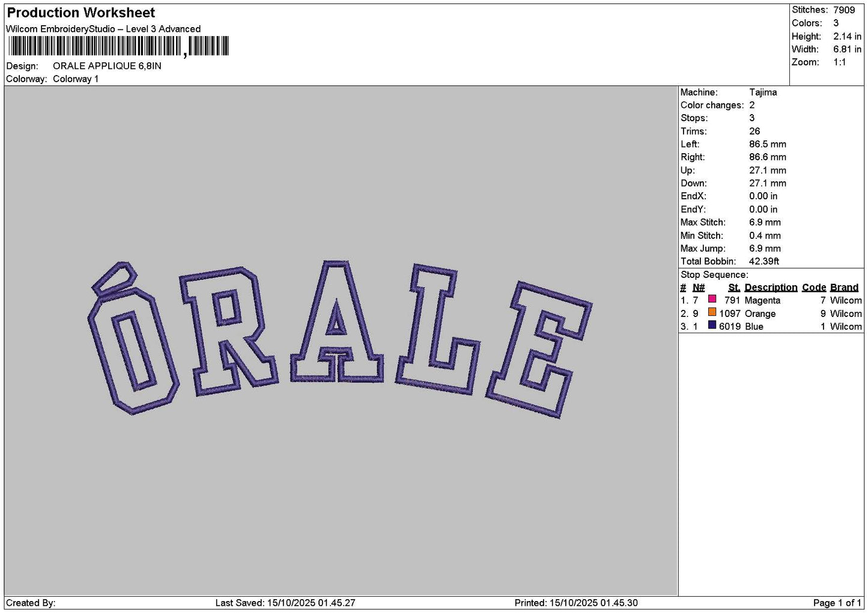Screen dimensions: 868x613
Task: Select the stitches count 7909
Action: pyautogui.click(x=844, y=10)
